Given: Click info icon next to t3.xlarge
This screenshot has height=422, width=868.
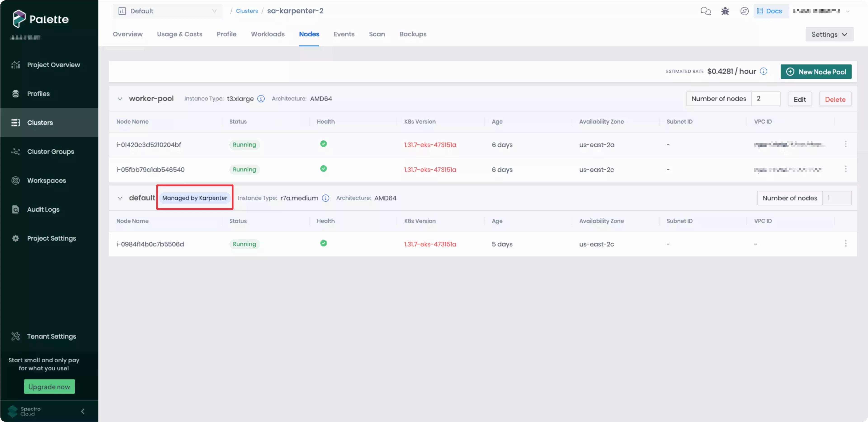Looking at the screenshot, I should [261, 99].
